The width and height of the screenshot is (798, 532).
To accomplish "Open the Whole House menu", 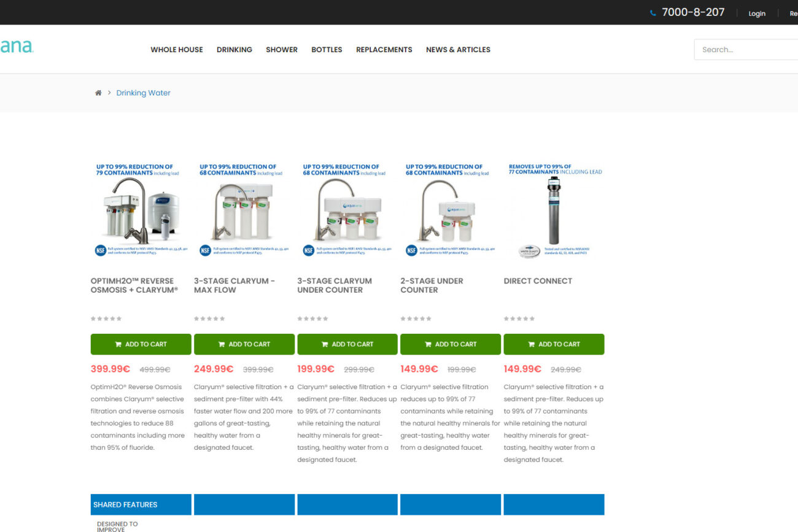I will click(x=177, y=50).
